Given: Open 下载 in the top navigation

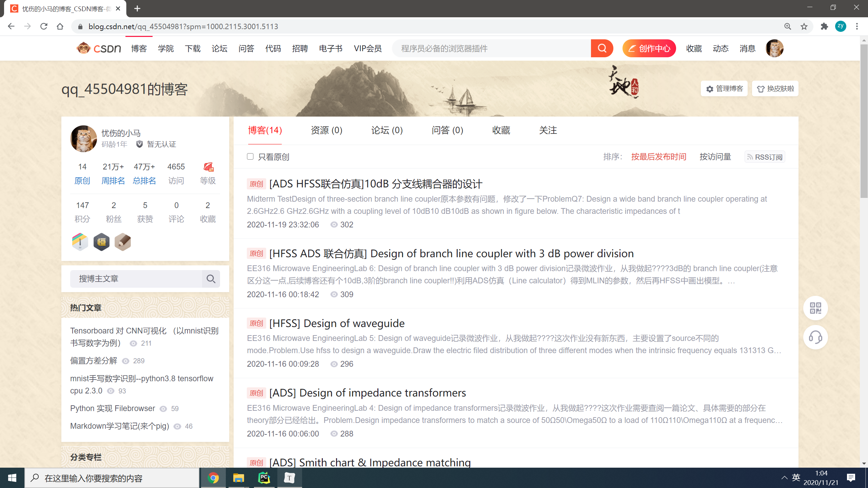Looking at the screenshot, I should (x=193, y=48).
